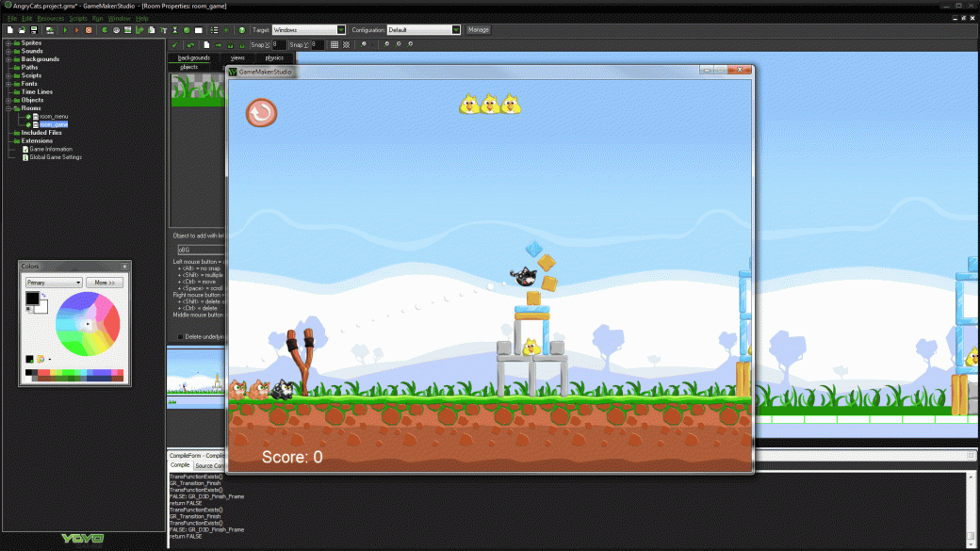Select the Compile tab in the output panel
This screenshot has height=551, width=980.
180,465
